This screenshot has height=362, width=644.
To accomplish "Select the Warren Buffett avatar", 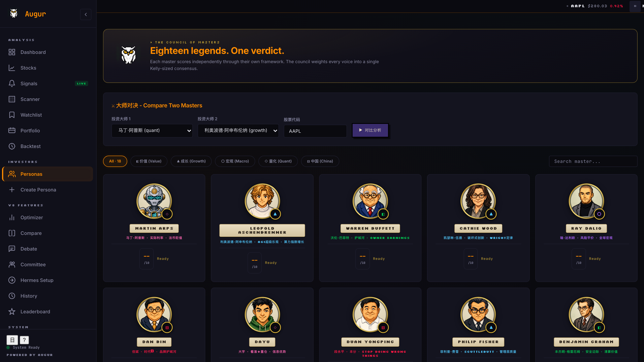I will click(x=370, y=201).
